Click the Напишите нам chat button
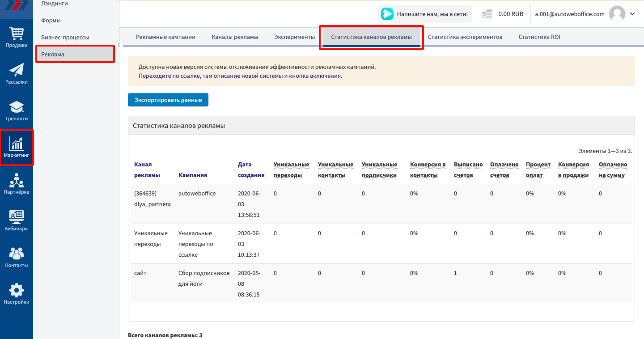644x339 pixels. pos(424,14)
